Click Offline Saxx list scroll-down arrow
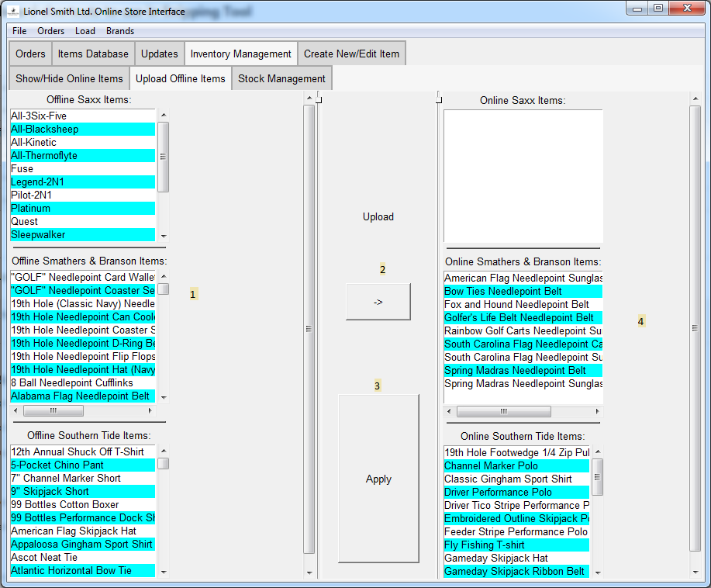711x588 pixels. (x=164, y=236)
